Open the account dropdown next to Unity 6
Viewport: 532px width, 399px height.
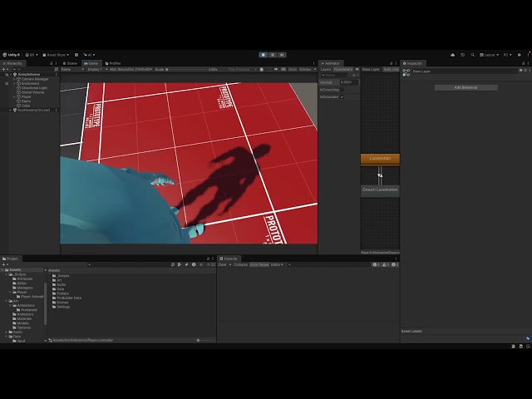[32, 55]
